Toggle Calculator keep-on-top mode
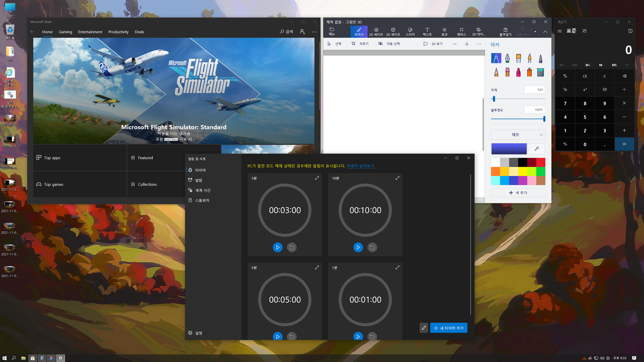 pyautogui.click(x=584, y=31)
